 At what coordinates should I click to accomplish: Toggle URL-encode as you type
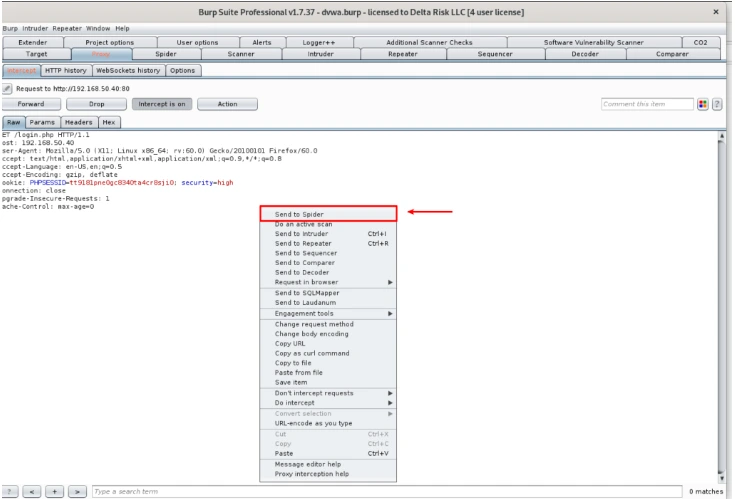pyautogui.click(x=328, y=423)
